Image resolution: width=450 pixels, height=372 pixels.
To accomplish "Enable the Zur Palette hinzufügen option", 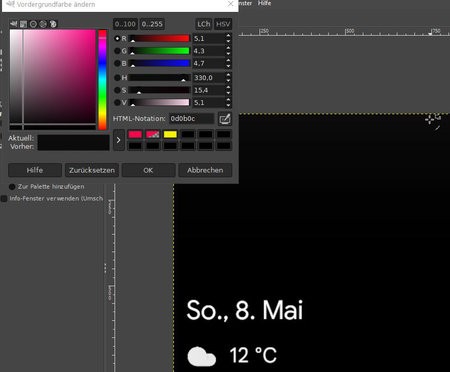I will [x=12, y=187].
